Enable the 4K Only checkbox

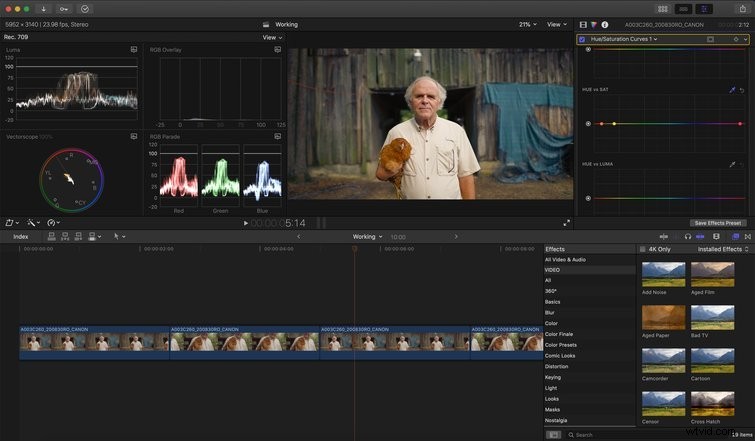(642, 249)
